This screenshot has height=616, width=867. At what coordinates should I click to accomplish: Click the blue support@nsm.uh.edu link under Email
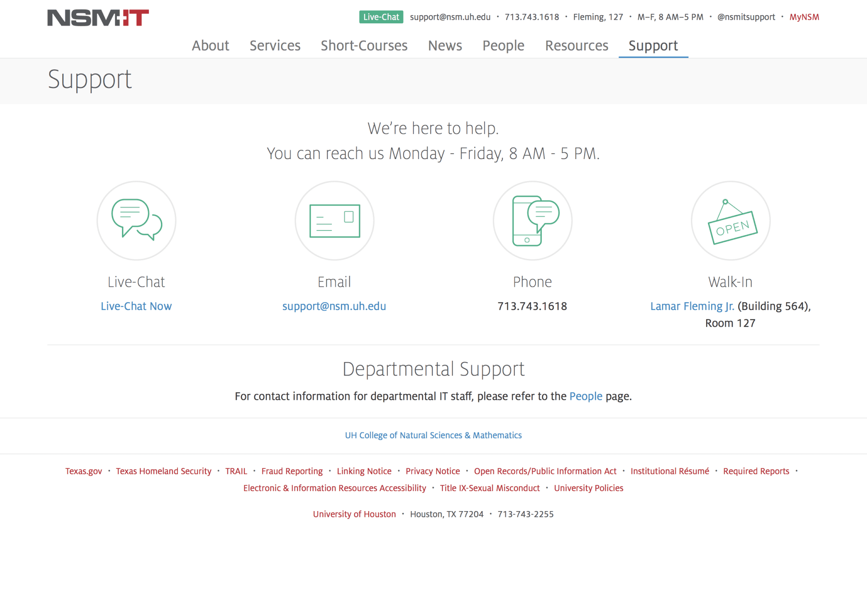point(334,306)
